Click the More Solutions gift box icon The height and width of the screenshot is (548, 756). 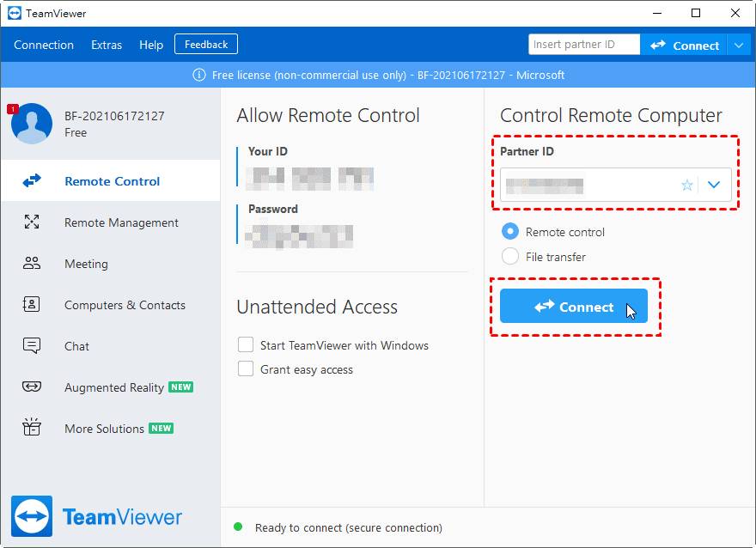[32, 427]
